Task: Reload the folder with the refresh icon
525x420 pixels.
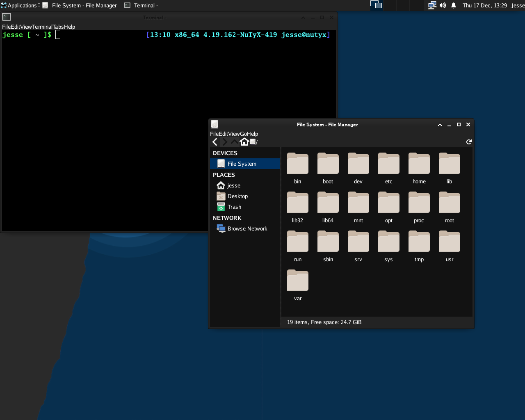Action: [x=469, y=142]
